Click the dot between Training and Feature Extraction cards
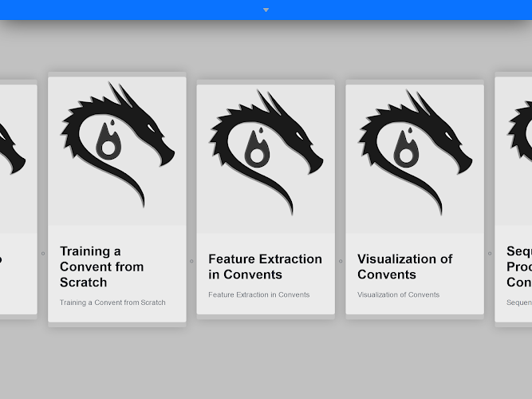The height and width of the screenshot is (399, 532). (191, 261)
